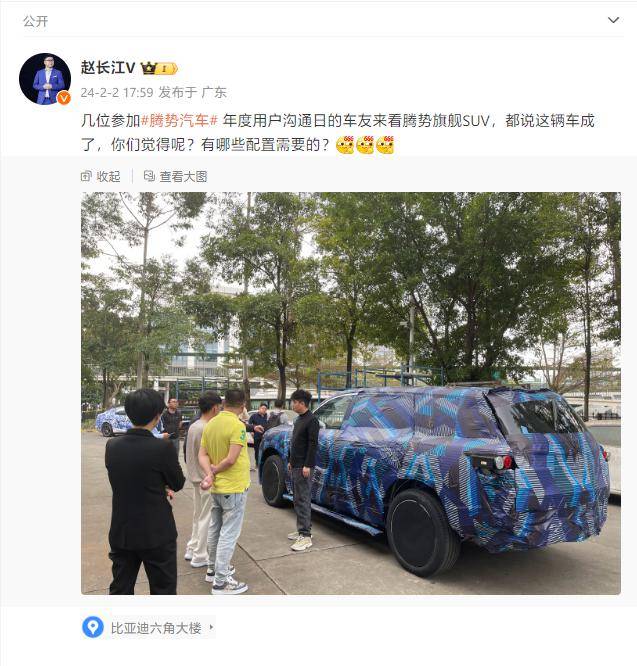637x666 pixels.
Task: Click the orange verified V badge
Action: (x=64, y=98)
